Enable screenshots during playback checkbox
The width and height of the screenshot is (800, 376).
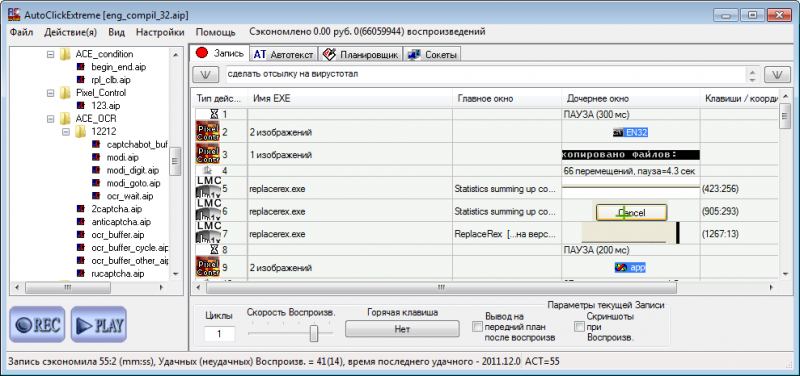[x=579, y=327]
